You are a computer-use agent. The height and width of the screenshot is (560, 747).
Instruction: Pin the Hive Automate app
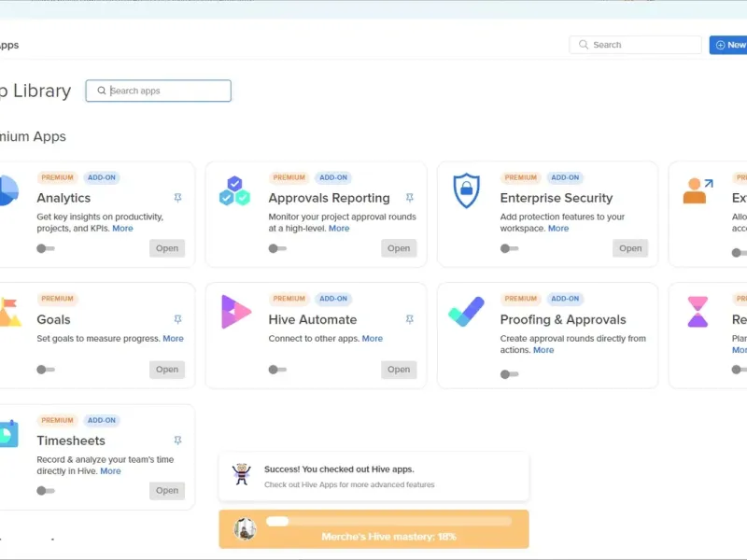410,319
